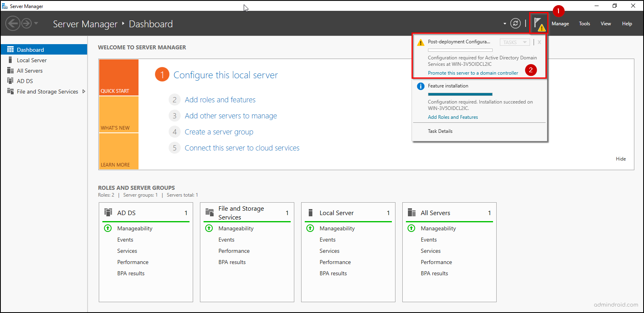The image size is (644, 313).
Task: Open Services in All Servers tile
Action: (x=431, y=251)
